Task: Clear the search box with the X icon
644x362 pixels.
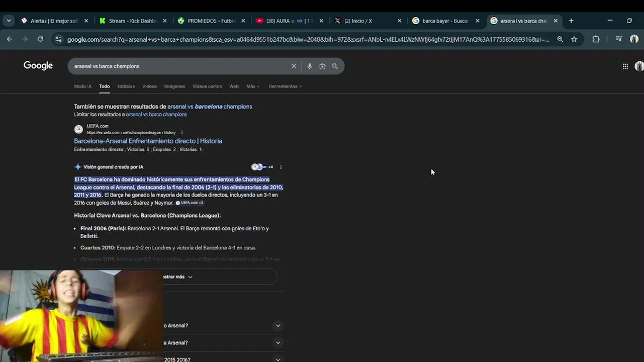Action: pos(294,66)
